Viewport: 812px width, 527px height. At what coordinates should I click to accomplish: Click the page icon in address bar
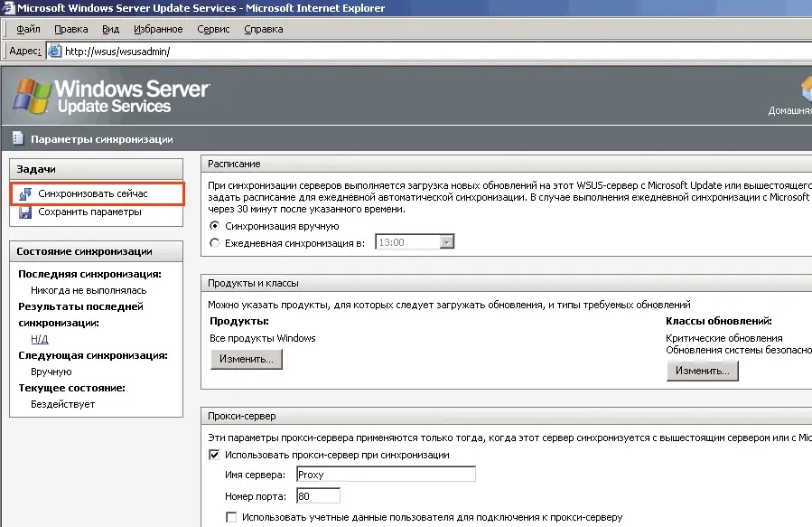[54, 52]
